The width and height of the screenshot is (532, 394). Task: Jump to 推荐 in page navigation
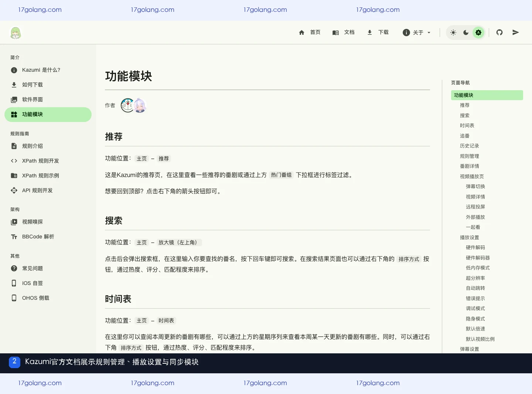point(465,105)
